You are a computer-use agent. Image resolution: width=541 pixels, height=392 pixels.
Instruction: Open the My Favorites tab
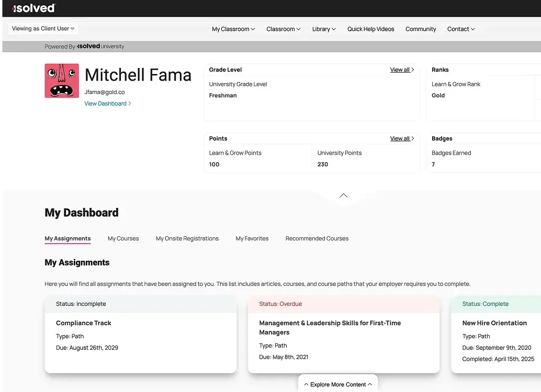pyautogui.click(x=252, y=238)
